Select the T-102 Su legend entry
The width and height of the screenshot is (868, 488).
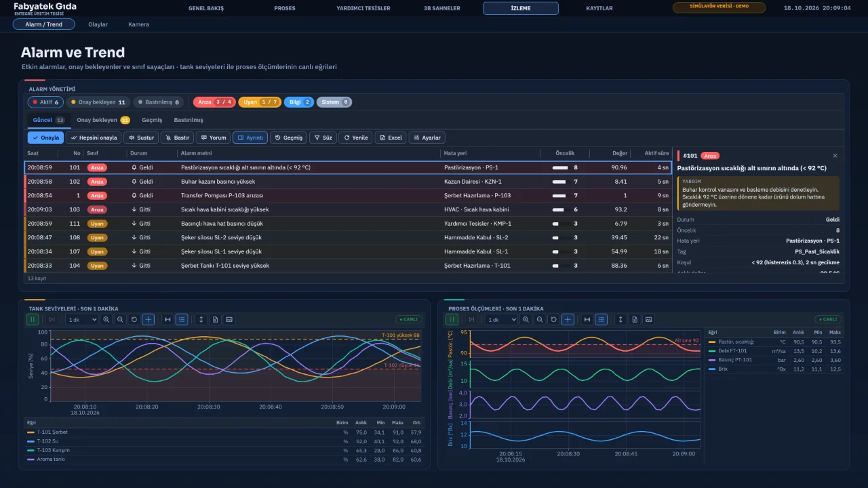(224, 441)
